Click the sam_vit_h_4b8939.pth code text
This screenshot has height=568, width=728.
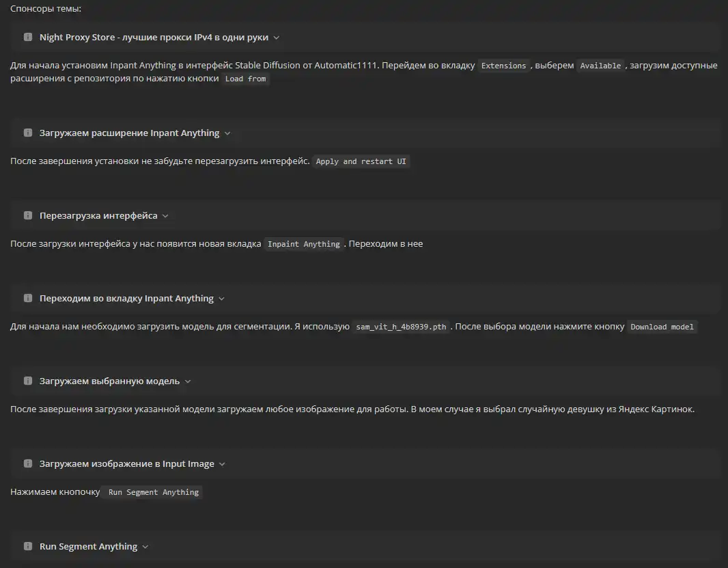[x=401, y=327]
